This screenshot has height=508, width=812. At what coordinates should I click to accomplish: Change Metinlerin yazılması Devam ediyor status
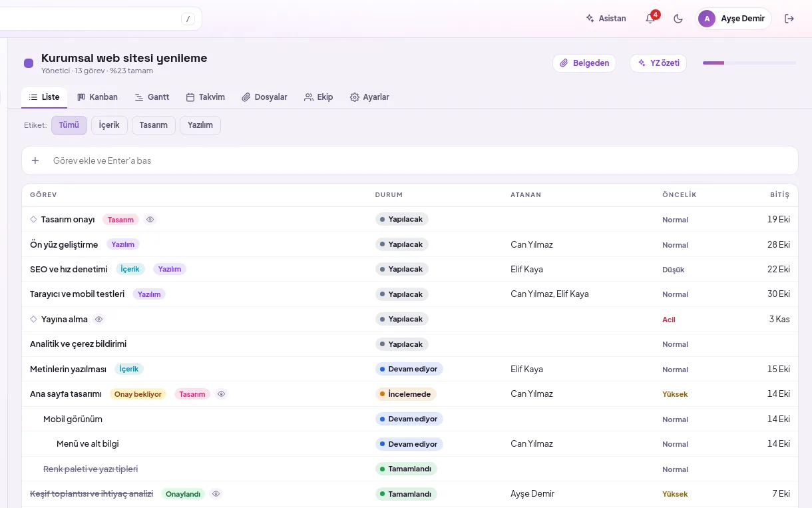pyautogui.click(x=409, y=370)
